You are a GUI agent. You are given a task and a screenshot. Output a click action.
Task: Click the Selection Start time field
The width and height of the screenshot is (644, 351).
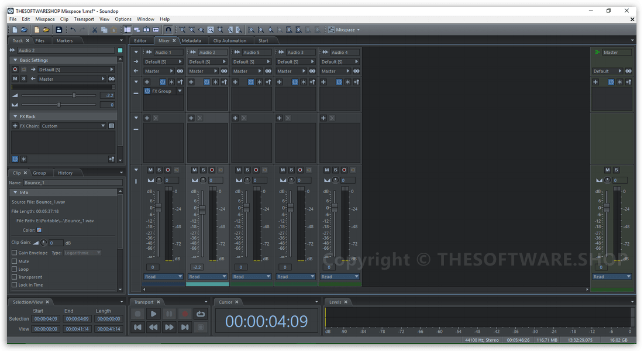point(47,319)
